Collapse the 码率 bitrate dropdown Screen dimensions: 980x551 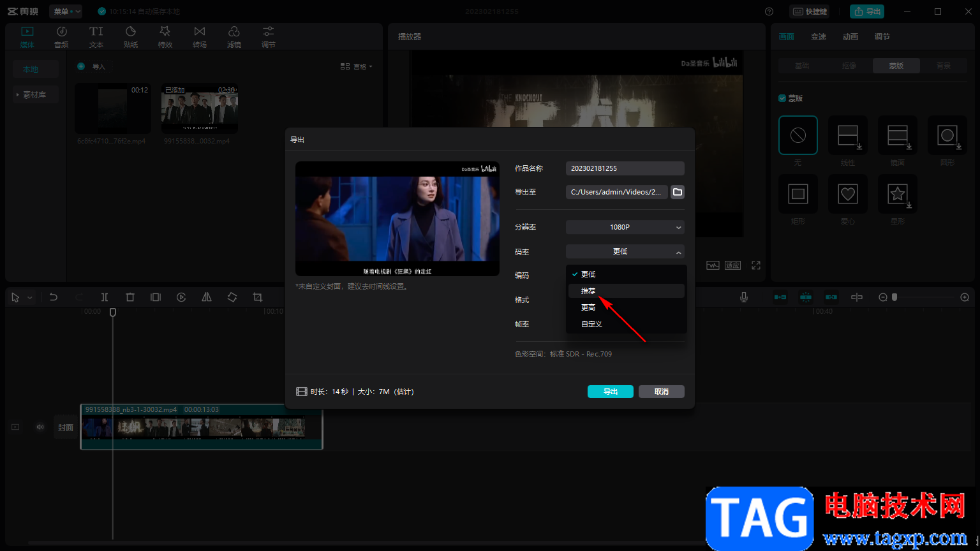coord(625,251)
